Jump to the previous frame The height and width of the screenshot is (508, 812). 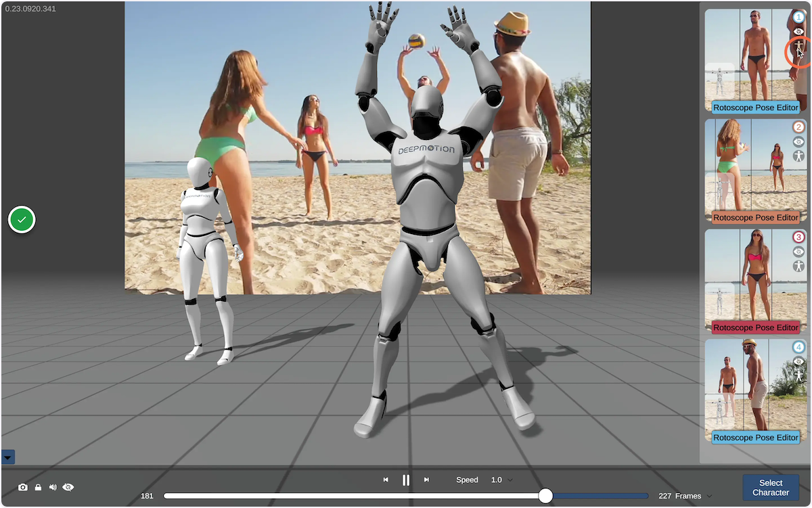tap(386, 480)
